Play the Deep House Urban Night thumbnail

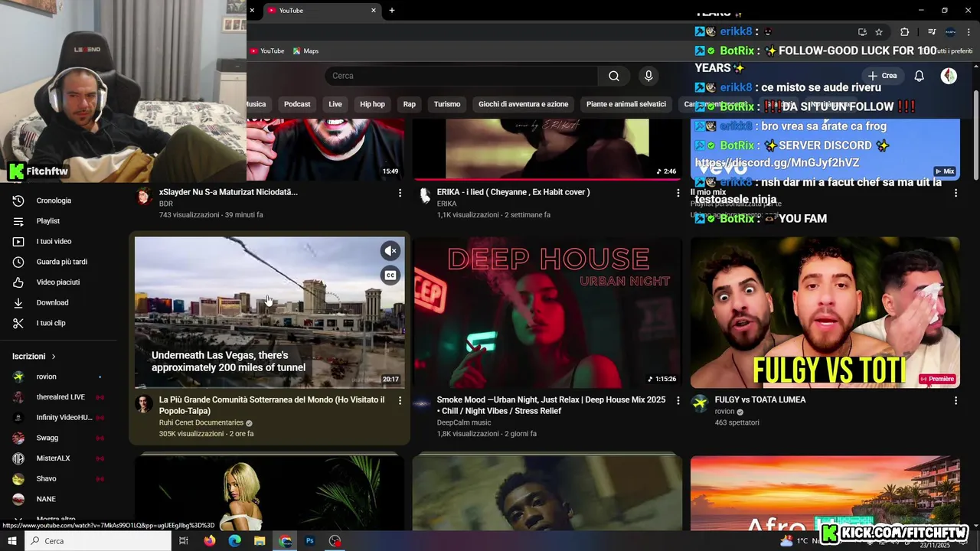[547, 312]
